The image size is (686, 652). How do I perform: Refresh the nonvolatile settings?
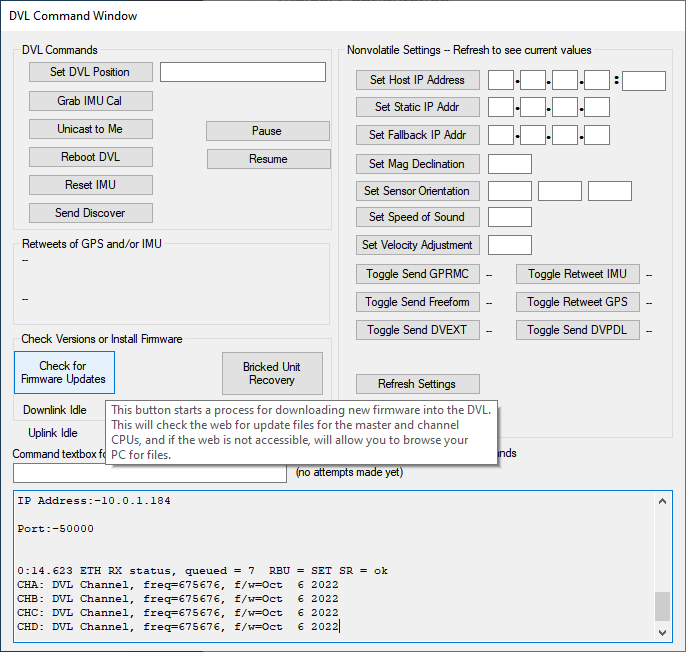coord(417,384)
